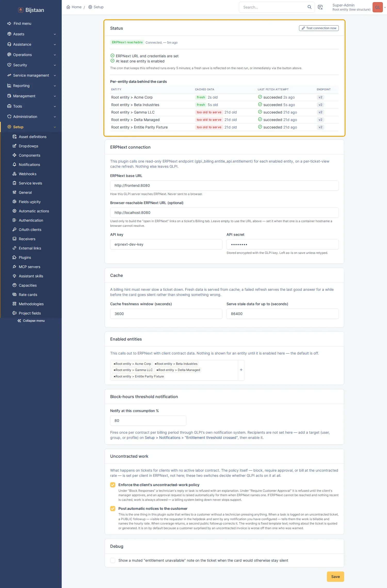
Task: Toggle Enforce uncontracted-work policy checkbox
Action: click(x=113, y=485)
